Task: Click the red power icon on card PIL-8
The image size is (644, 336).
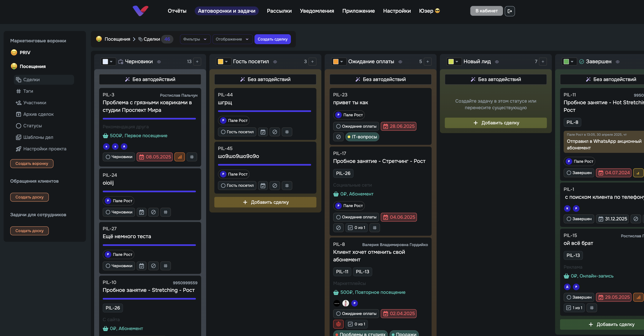Action: pyautogui.click(x=338, y=324)
